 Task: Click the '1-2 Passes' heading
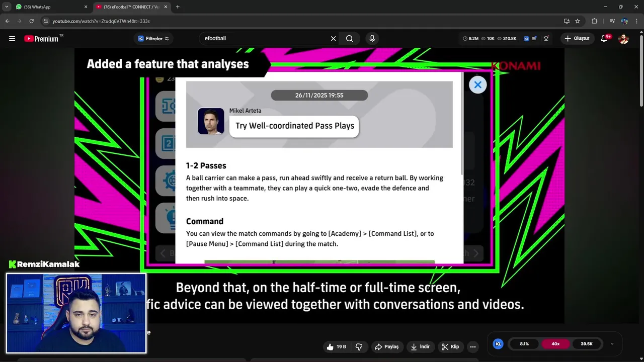(x=206, y=165)
